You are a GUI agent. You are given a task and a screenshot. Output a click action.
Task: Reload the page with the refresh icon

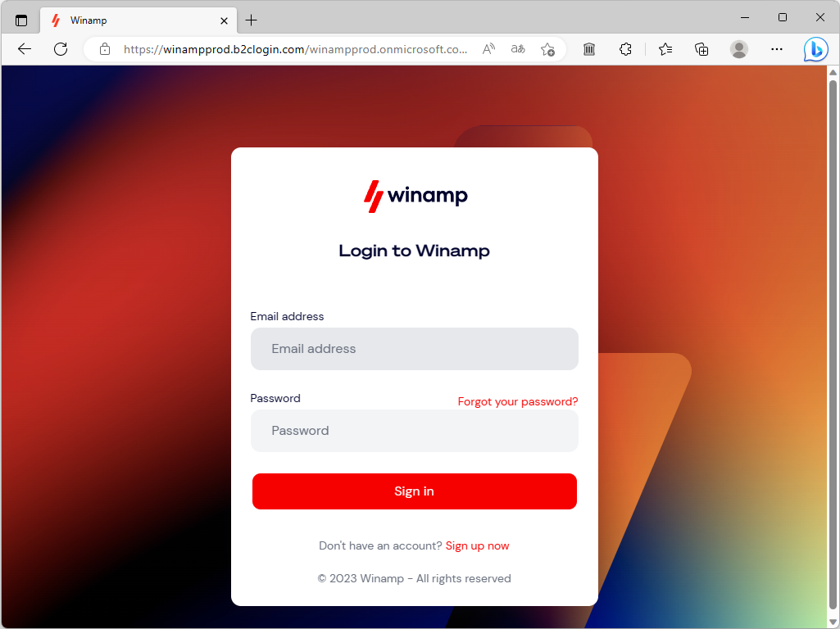point(61,49)
